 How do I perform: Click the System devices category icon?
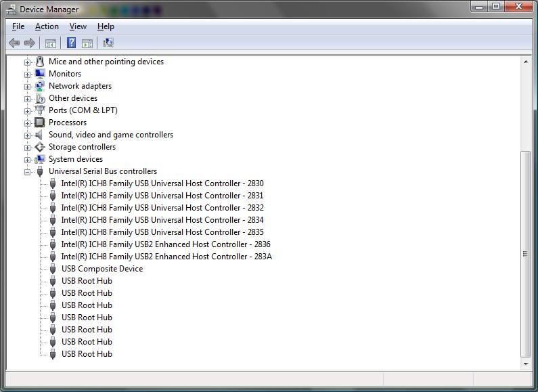pyautogui.click(x=40, y=159)
